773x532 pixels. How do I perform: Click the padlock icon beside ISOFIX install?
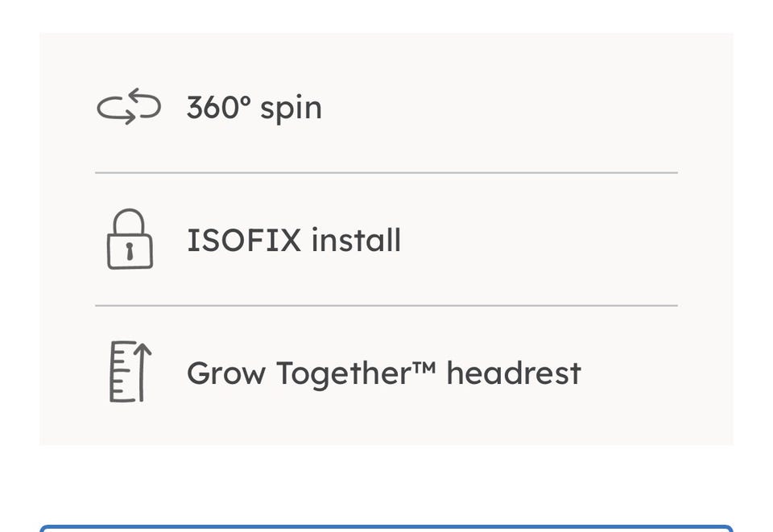(130, 239)
